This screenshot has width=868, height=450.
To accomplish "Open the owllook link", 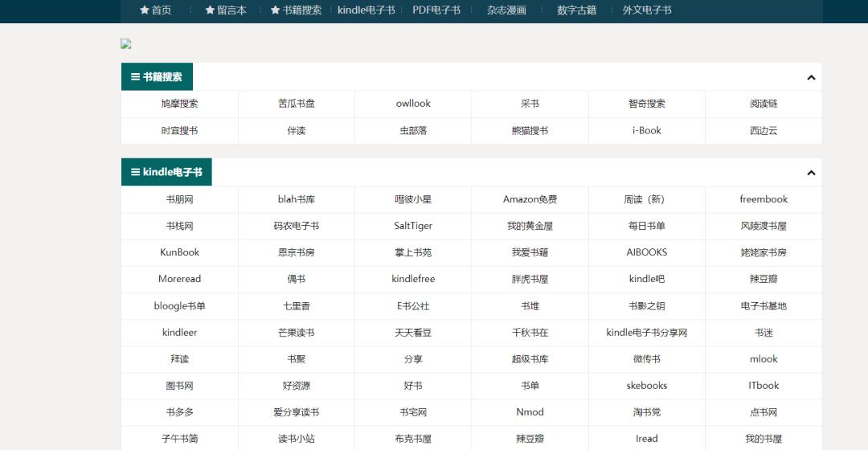I will pos(413,104).
